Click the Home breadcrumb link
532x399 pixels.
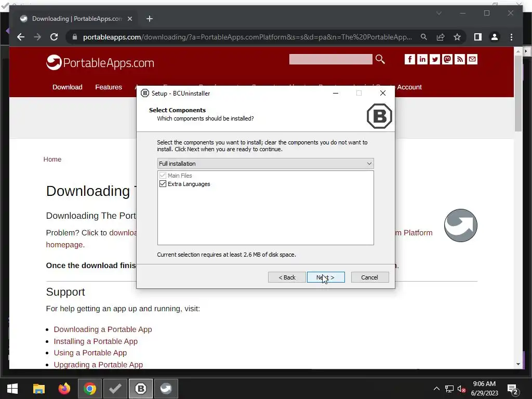click(52, 159)
